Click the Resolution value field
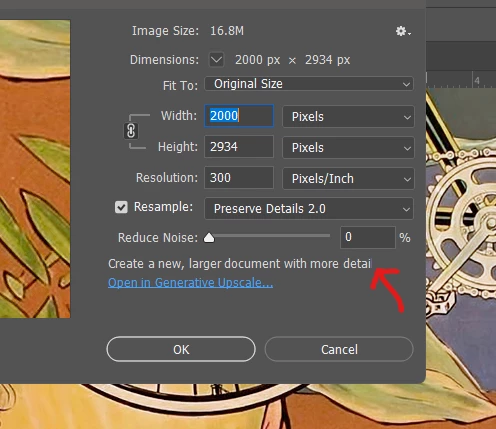The width and height of the screenshot is (496, 429). tap(239, 178)
